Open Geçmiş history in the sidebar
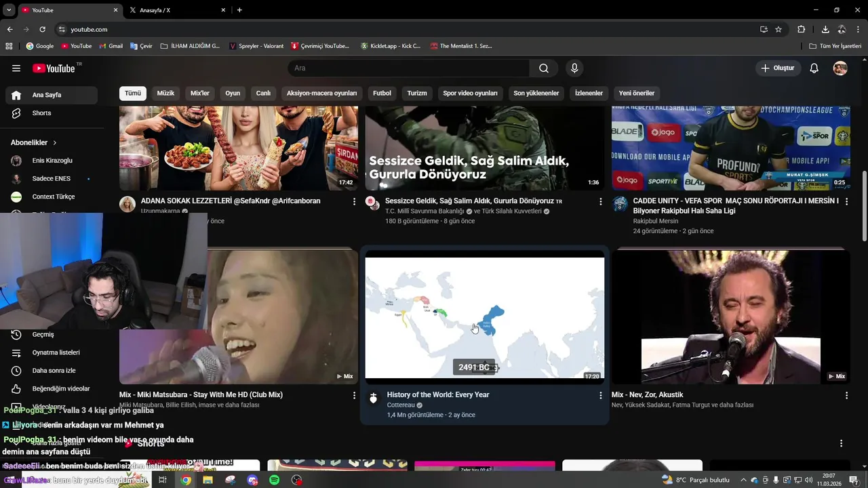 tap(52, 334)
